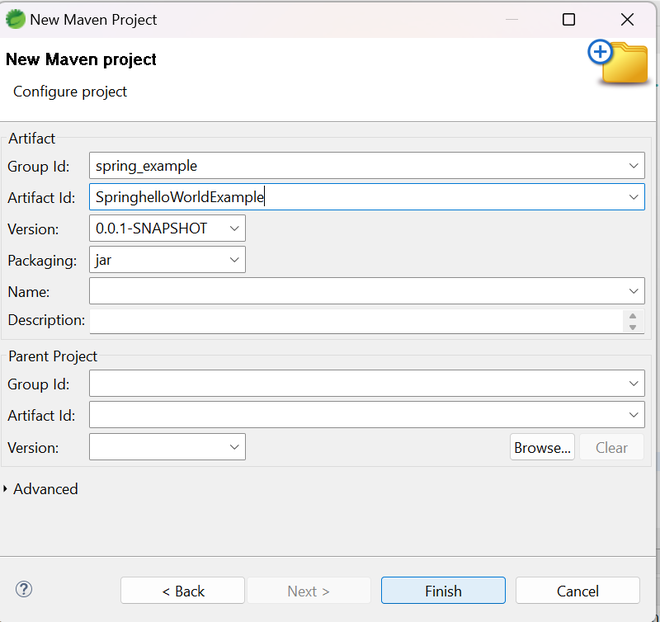Click the new Maven project folder icon
Image resolution: width=660 pixels, height=622 pixels.
point(618,62)
